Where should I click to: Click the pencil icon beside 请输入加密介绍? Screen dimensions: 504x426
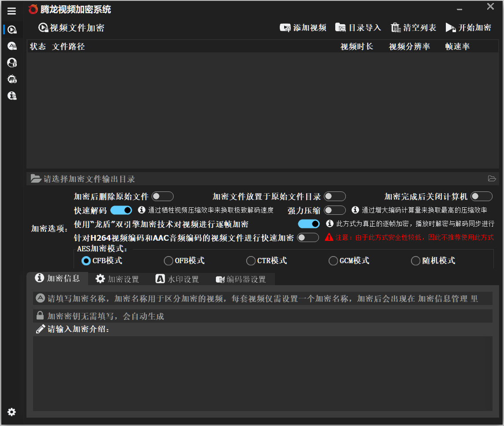[x=40, y=329]
